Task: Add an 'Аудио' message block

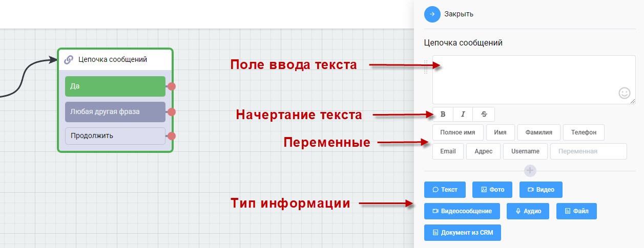Action: (528, 211)
